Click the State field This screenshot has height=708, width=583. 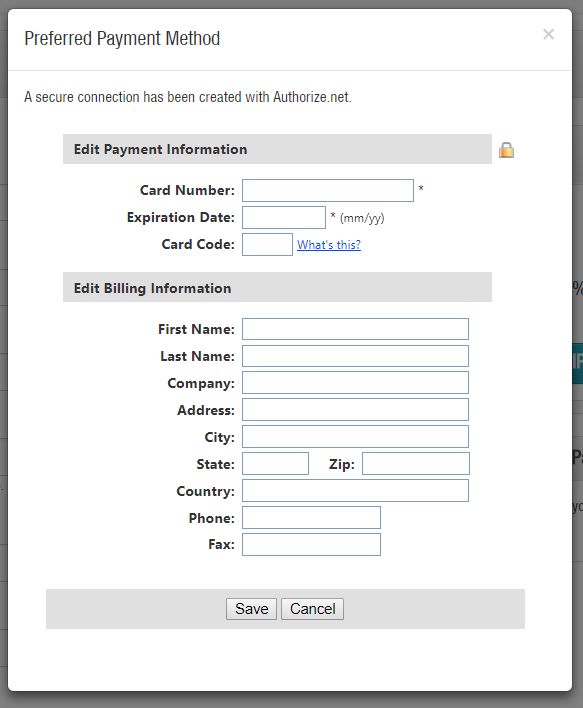click(x=275, y=464)
